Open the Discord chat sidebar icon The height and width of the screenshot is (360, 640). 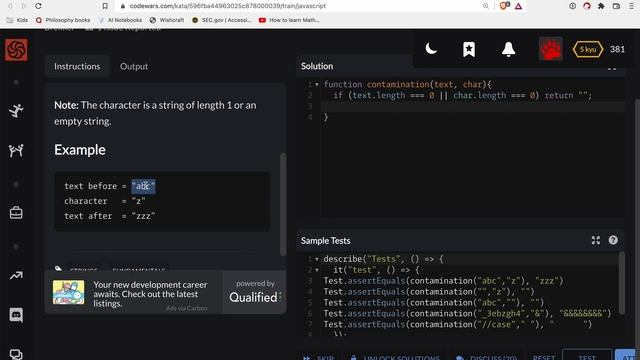pos(16,315)
